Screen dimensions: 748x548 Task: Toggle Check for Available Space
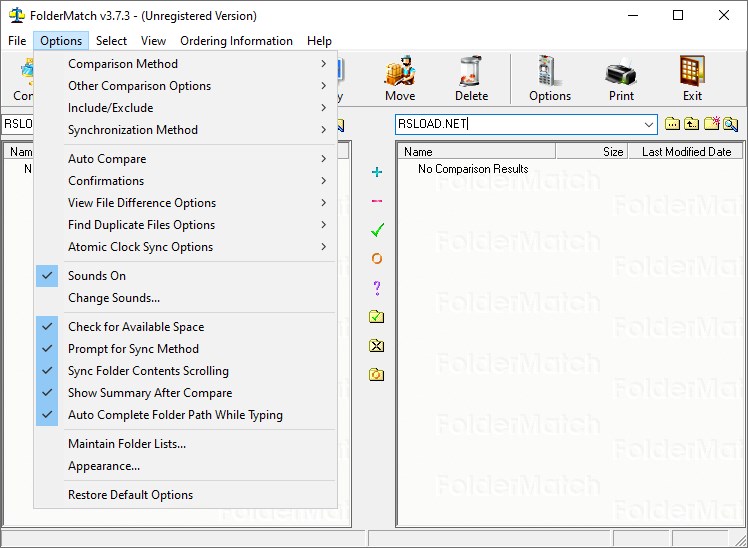pos(185,327)
